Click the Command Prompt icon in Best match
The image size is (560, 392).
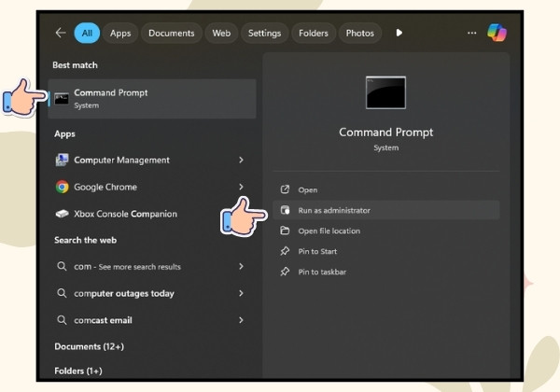62,99
